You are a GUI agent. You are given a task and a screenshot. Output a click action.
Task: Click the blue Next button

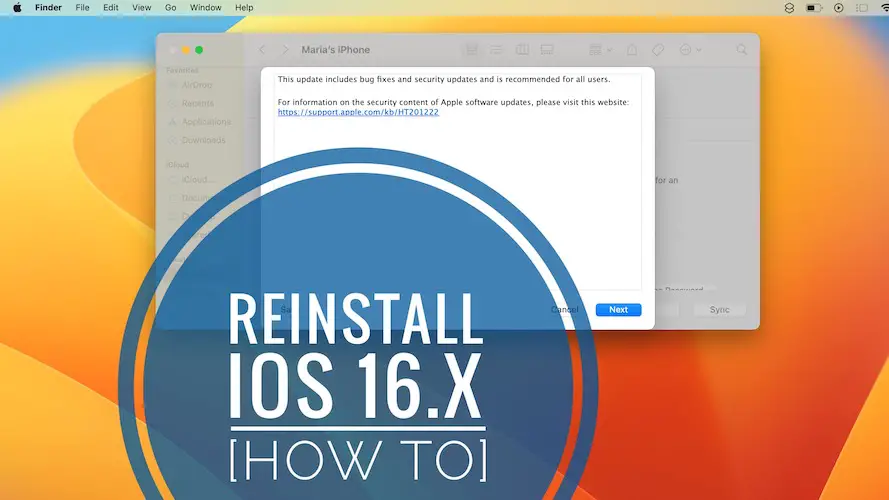[x=618, y=310]
